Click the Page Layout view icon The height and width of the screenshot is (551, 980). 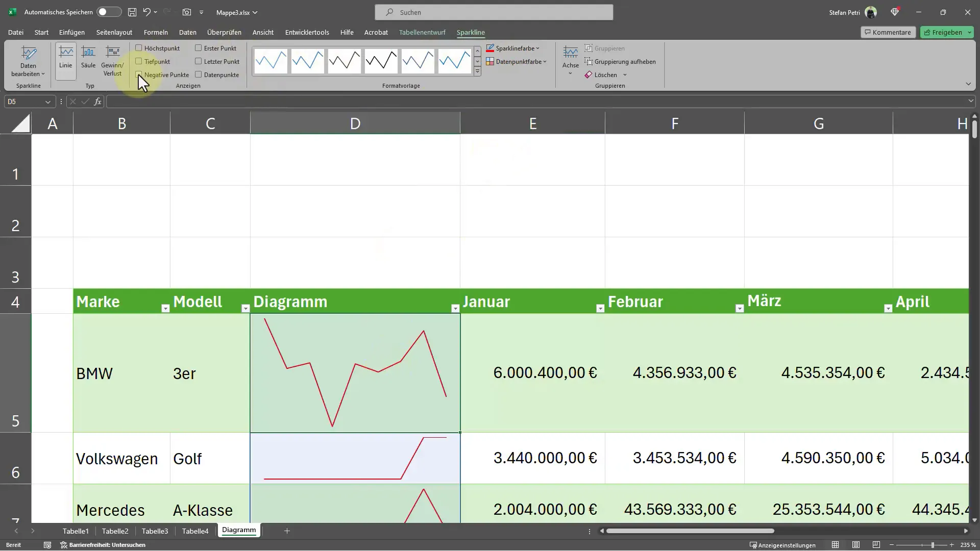856,545
